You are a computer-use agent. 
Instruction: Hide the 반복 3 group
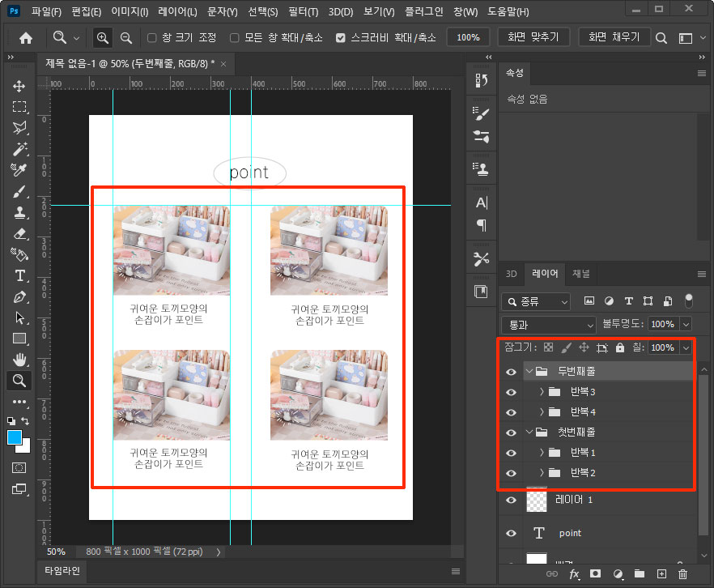(x=511, y=392)
